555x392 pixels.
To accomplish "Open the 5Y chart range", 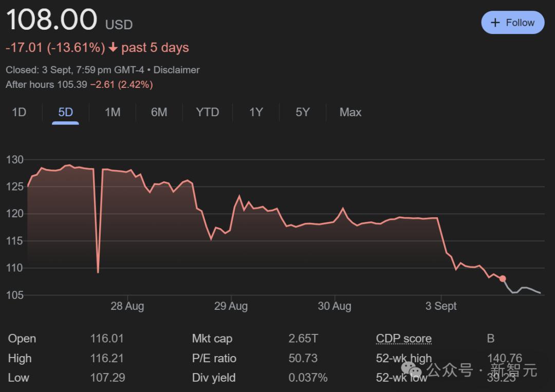I will (x=303, y=112).
